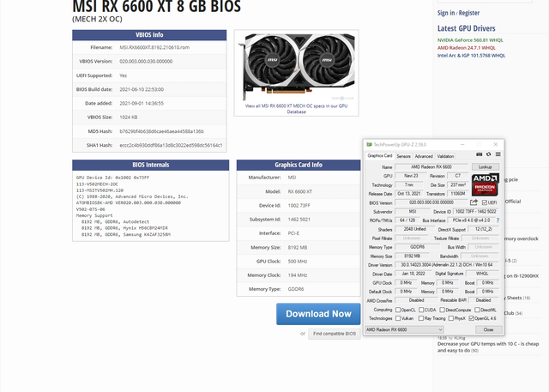Click the Hynix H56C8H24MJR memory support line

click(124, 228)
